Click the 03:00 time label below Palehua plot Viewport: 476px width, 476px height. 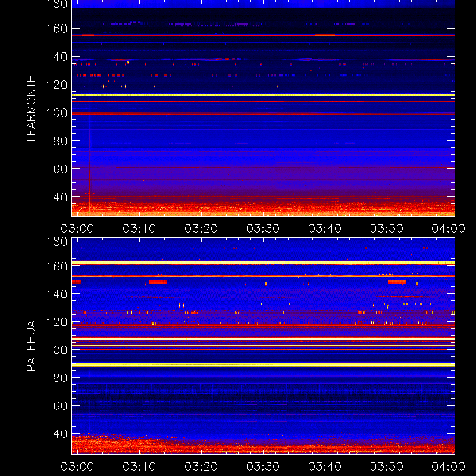[x=77, y=466]
